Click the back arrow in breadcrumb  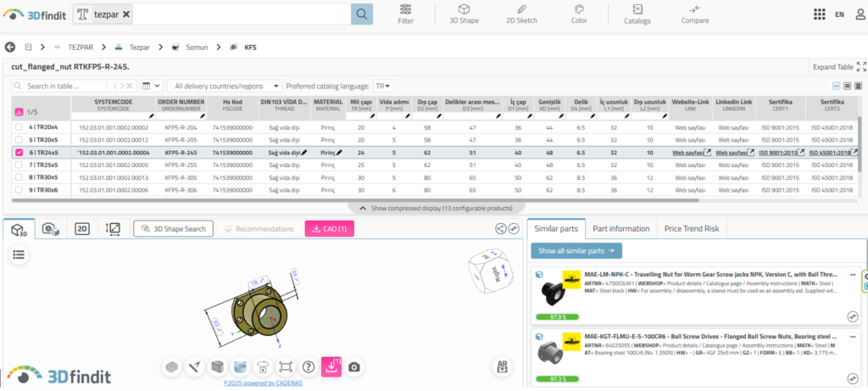click(x=9, y=47)
